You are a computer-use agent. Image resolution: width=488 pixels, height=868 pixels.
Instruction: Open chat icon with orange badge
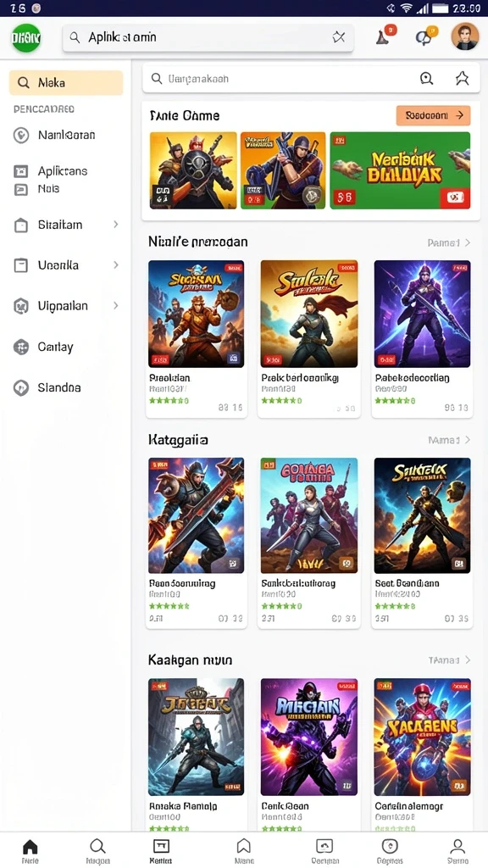pyautogui.click(x=424, y=36)
